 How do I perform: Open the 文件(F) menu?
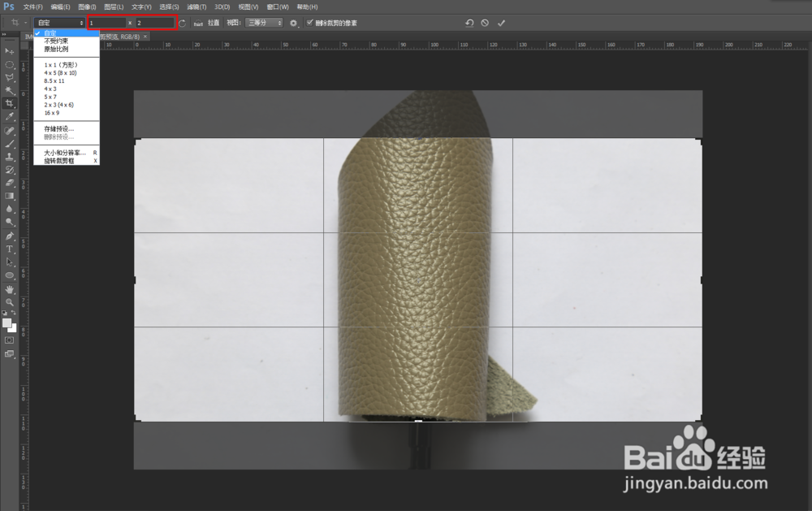(32, 6)
